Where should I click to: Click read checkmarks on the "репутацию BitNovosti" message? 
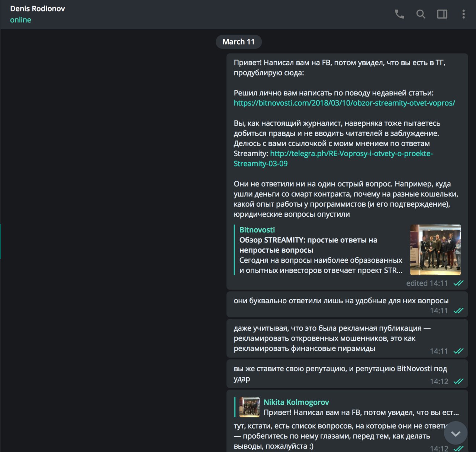(x=459, y=381)
